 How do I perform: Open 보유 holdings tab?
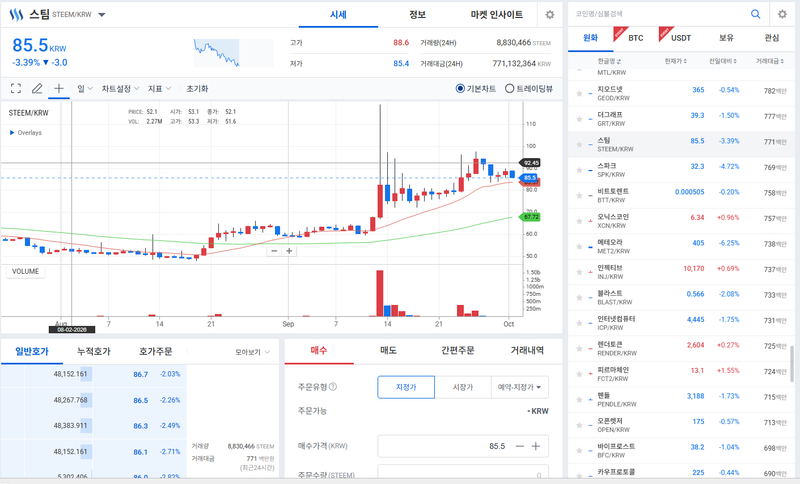(x=726, y=38)
